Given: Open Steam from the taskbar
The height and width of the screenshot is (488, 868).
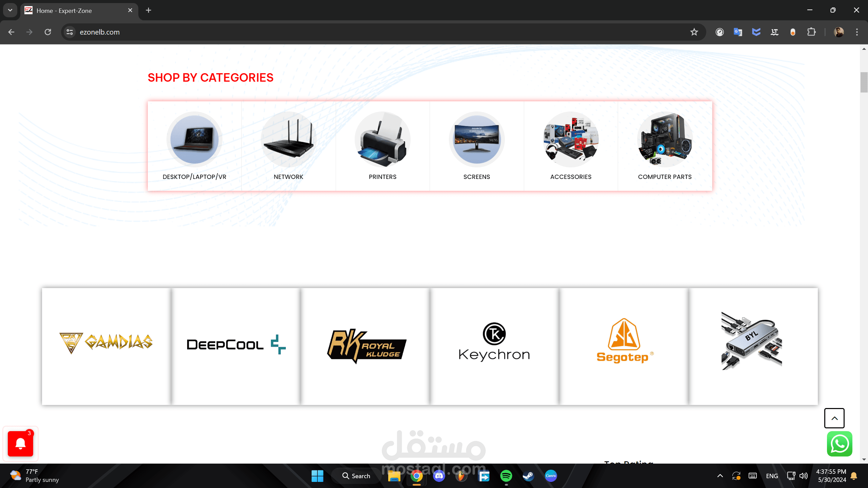Looking at the screenshot, I should point(528,476).
